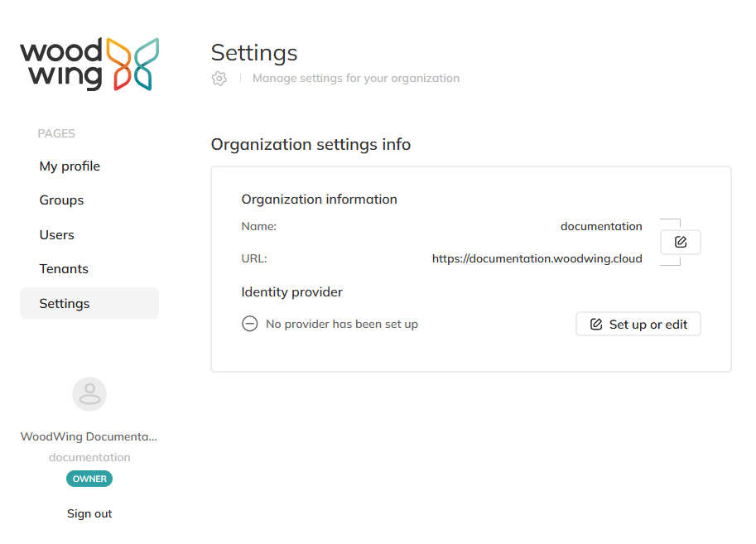Open the Tenants section
This screenshot has height=544, width=756.
tap(62, 268)
